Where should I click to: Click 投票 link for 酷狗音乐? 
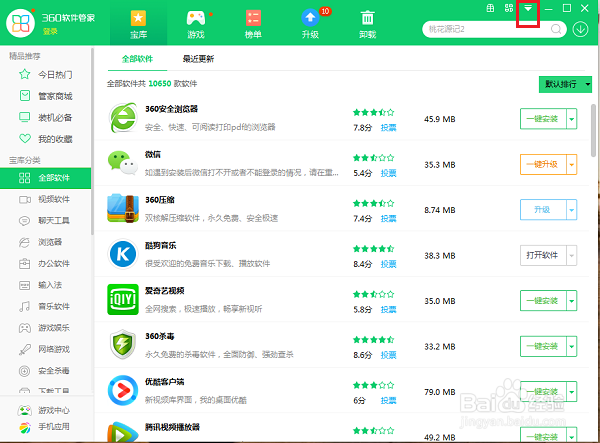388,264
